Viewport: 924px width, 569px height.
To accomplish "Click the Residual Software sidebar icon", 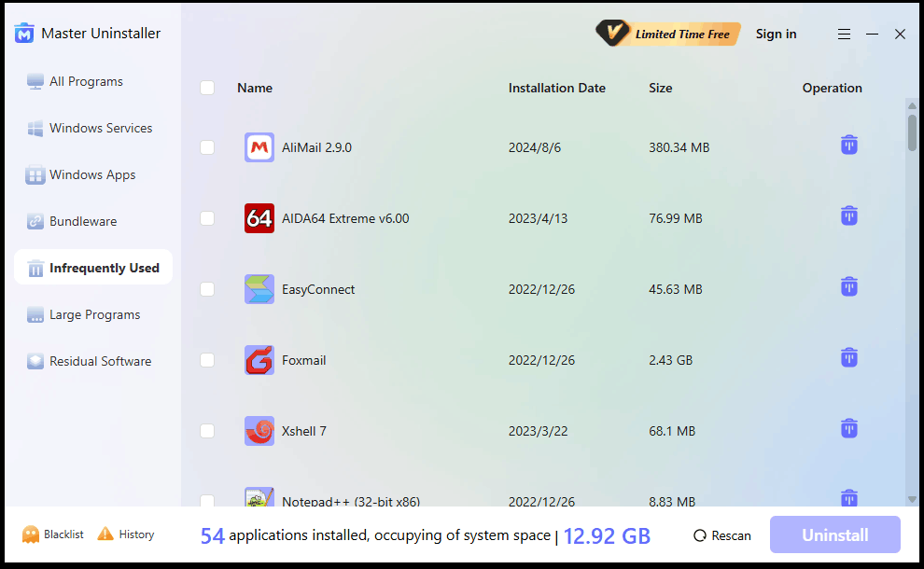I will 35,361.
